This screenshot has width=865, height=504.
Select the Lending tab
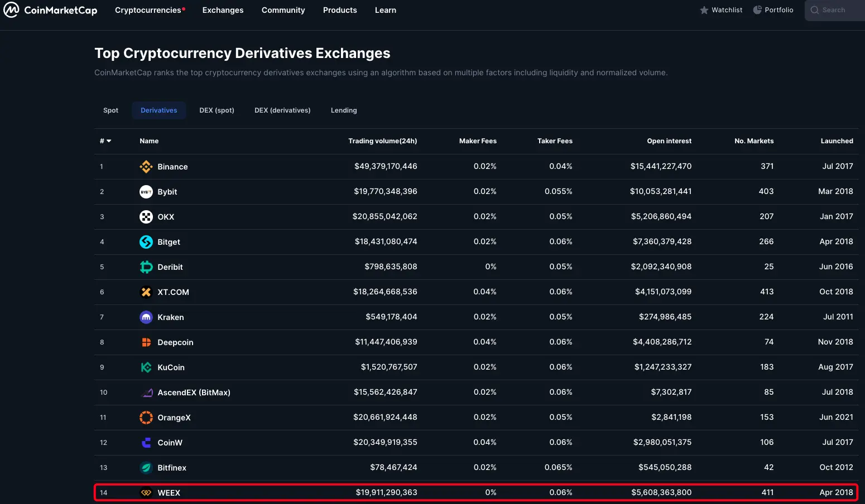click(344, 110)
